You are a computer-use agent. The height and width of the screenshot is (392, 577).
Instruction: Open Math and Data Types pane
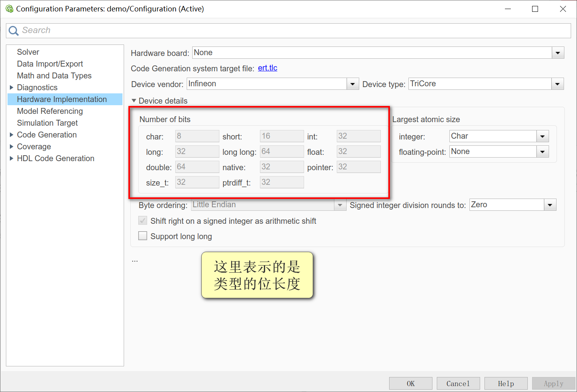[54, 76]
